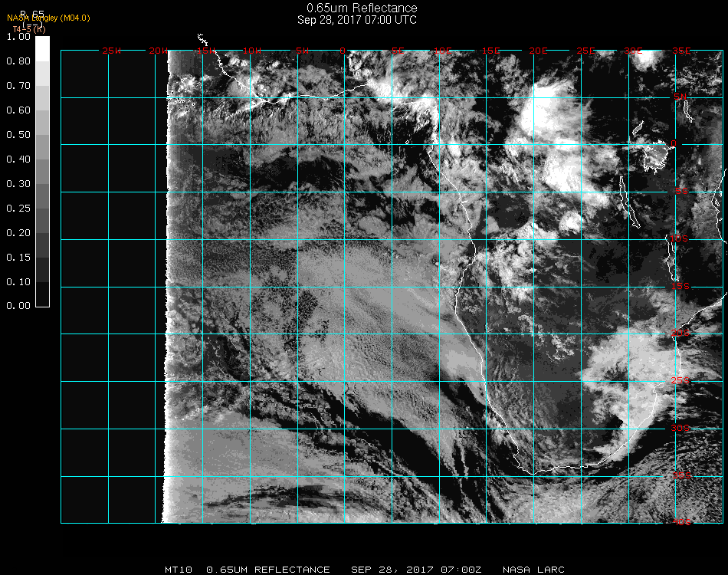Click the 30S latitude label

pyautogui.click(x=680, y=429)
